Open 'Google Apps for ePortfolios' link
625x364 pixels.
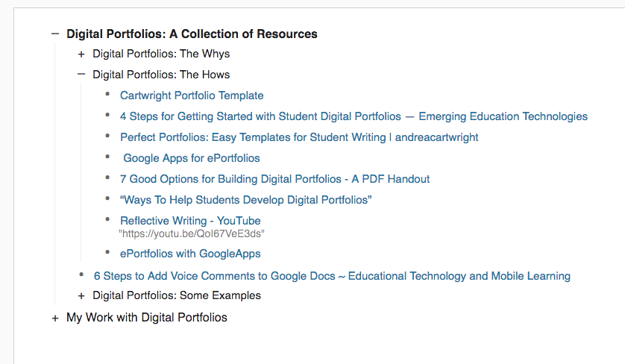192,158
